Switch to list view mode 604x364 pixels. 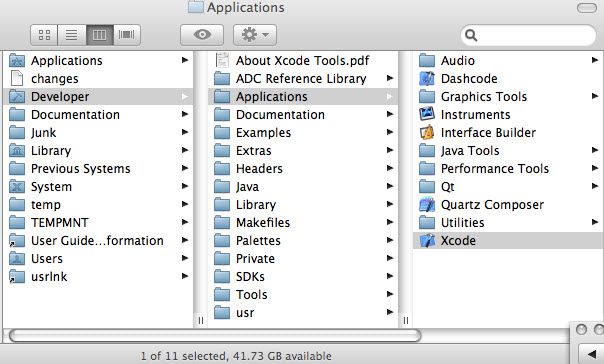pos(72,35)
